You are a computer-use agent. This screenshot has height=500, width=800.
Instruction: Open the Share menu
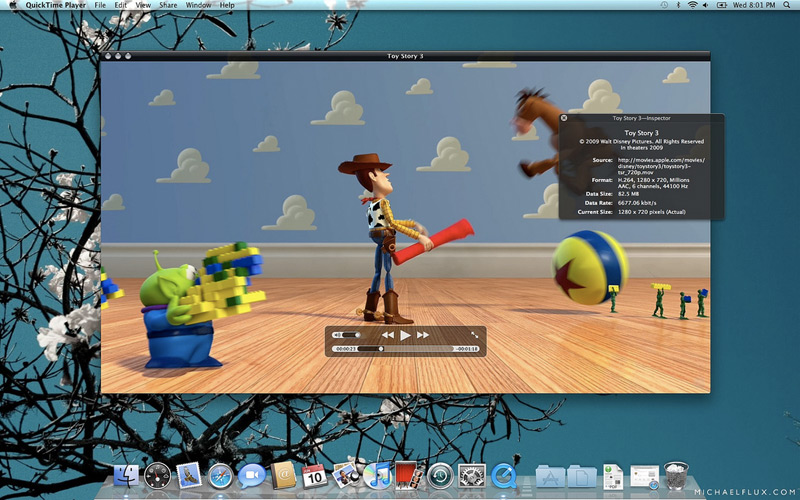click(168, 5)
